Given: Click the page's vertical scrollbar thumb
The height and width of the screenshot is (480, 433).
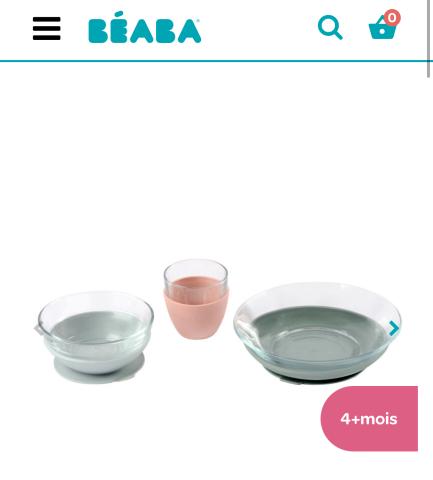Looking at the screenshot, I should [x=429, y=38].
